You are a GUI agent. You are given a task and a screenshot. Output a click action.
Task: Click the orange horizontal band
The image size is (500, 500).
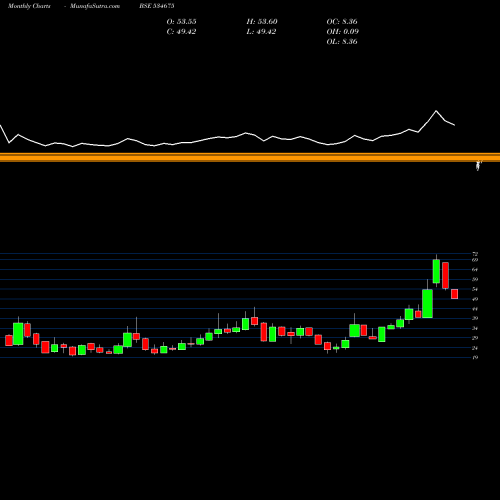(x=250, y=157)
